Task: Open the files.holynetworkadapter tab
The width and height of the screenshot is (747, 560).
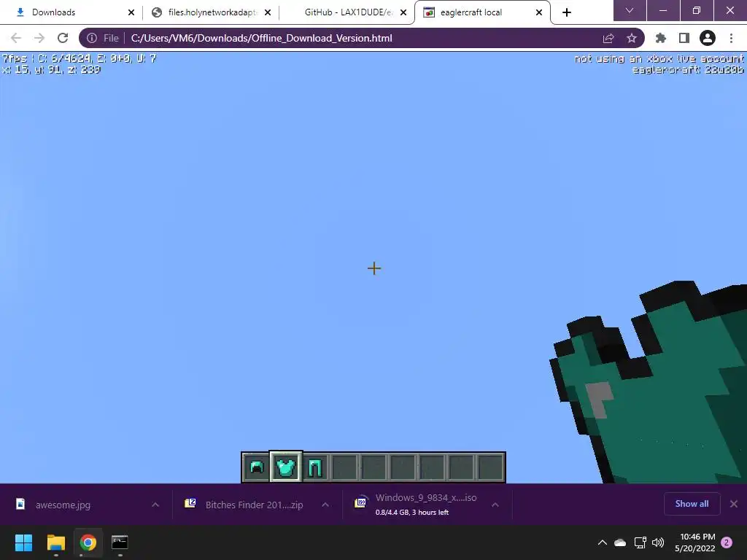Action: [x=211, y=12]
